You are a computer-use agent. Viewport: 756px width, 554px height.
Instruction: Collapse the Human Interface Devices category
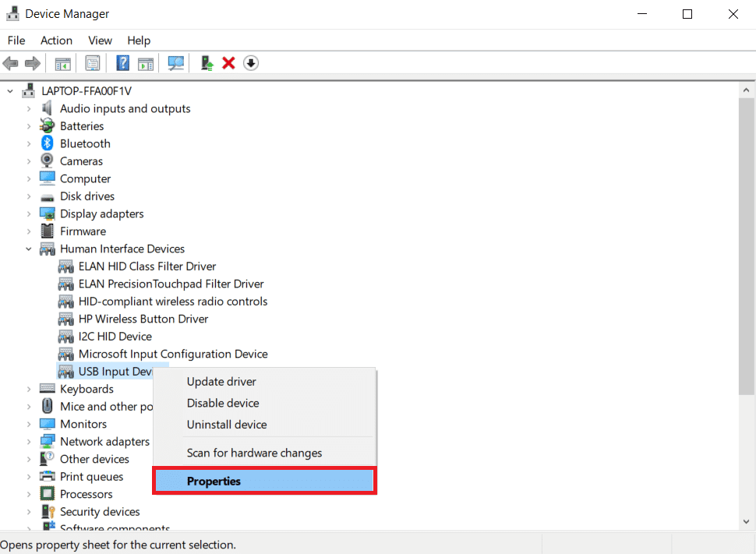tap(29, 249)
